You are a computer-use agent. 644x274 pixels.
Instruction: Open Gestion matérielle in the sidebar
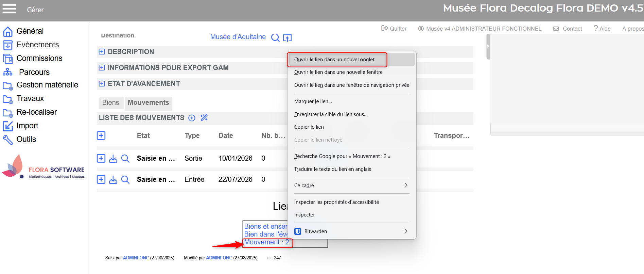point(47,85)
